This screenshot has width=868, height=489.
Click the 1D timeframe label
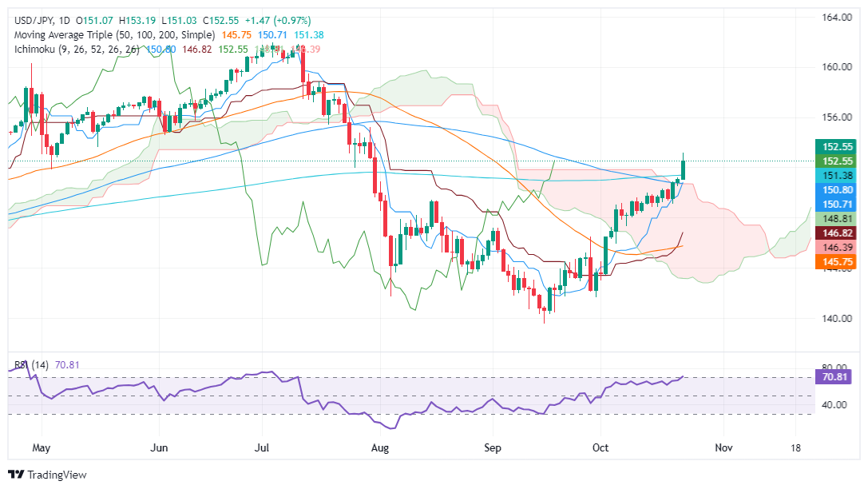(64, 21)
